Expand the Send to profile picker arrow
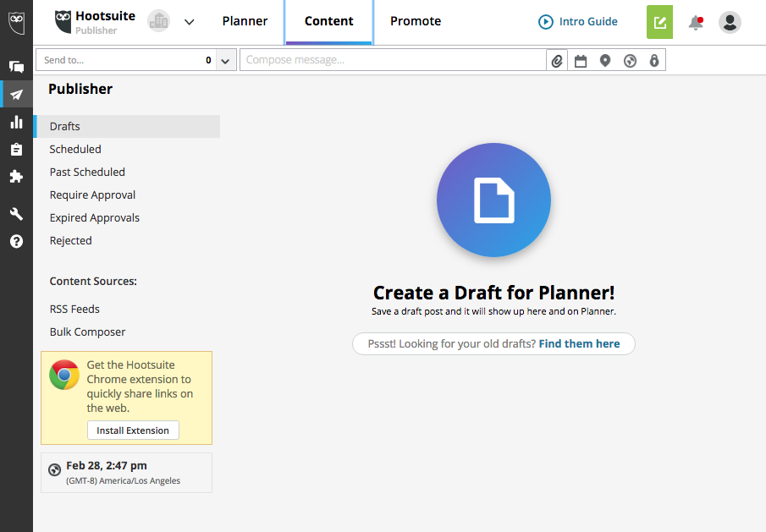The width and height of the screenshot is (766, 532). click(x=226, y=61)
